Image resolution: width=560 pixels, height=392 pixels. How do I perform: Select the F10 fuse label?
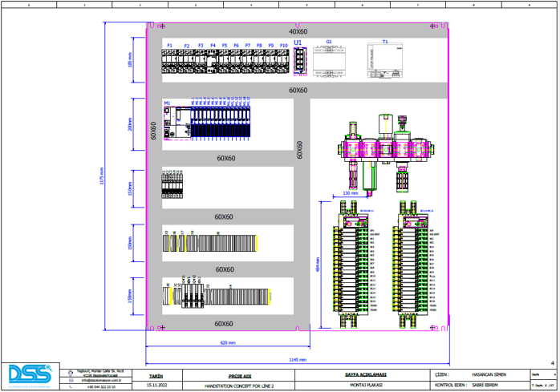(283, 46)
